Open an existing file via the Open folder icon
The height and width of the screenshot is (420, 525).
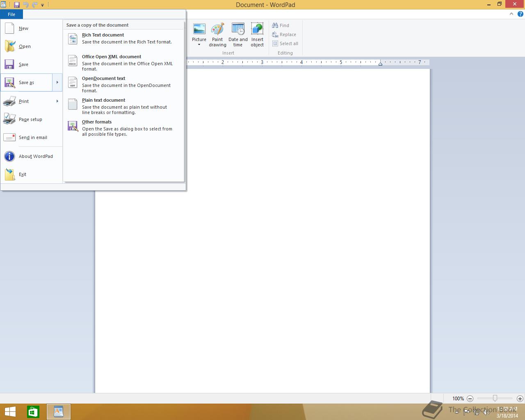tap(9, 46)
